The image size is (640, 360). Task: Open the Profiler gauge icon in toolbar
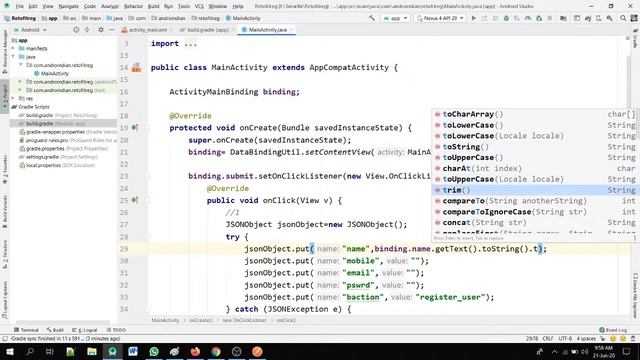pyautogui.click(x=528, y=18)
